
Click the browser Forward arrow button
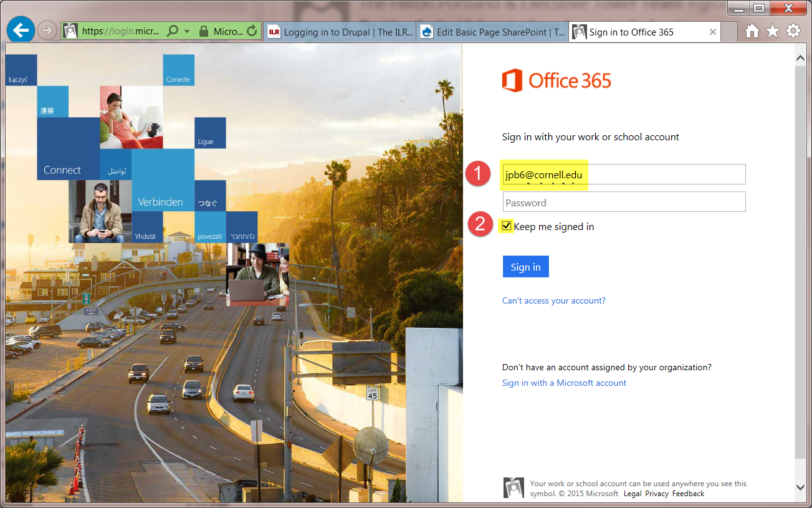point(47,31)
